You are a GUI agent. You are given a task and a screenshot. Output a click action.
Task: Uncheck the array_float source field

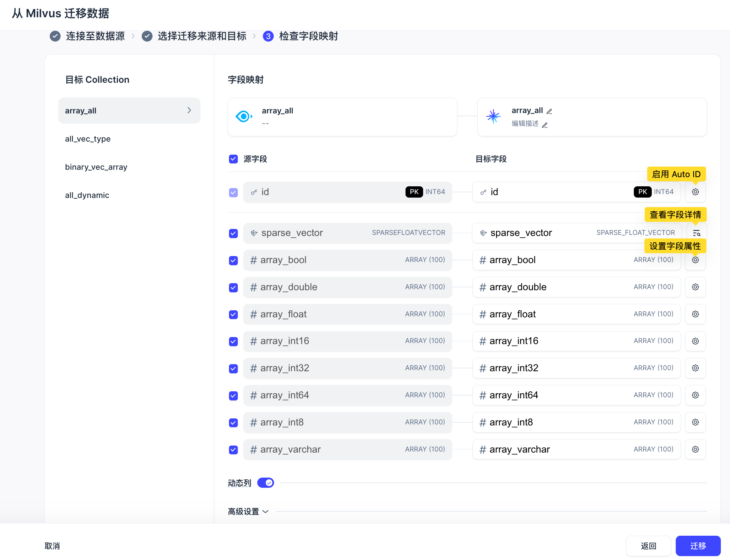click(233, 315)
